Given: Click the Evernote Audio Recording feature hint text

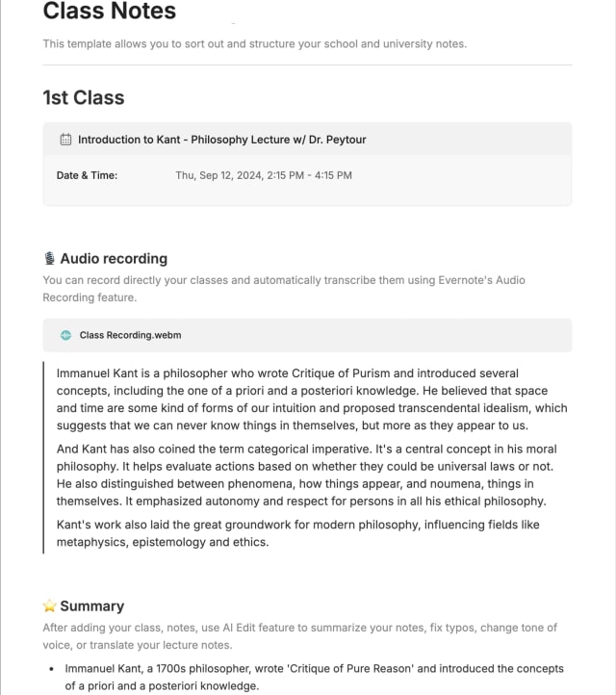Looking at the screenshot, I should pos(284,289).
